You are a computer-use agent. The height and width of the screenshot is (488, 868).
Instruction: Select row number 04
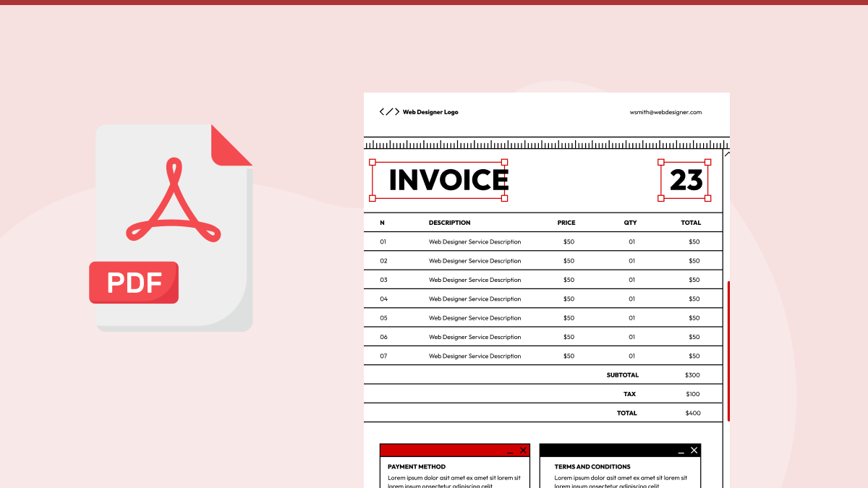tap(383, 299)
